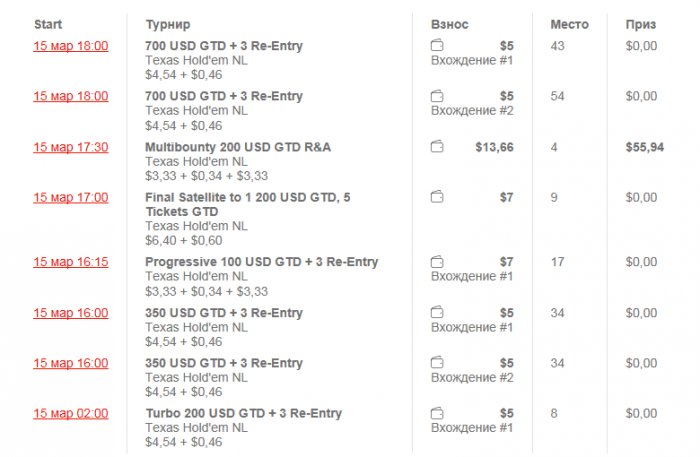Select the Multibounty 200 USD GTD R&A title
Screen dimensions: 700x457
[237, 147]
